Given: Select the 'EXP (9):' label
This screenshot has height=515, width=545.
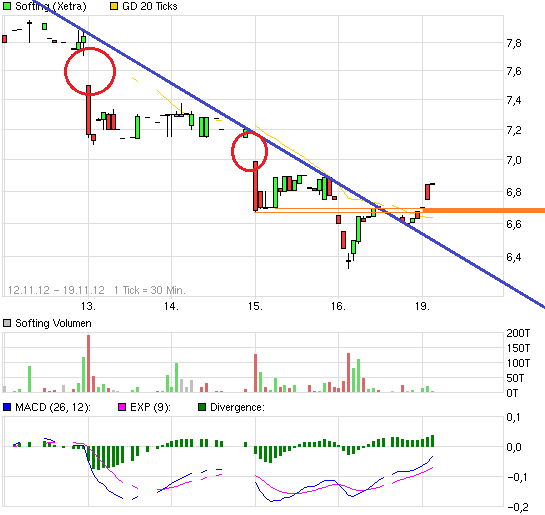Looking at the screenshot, I should (150, 407).
